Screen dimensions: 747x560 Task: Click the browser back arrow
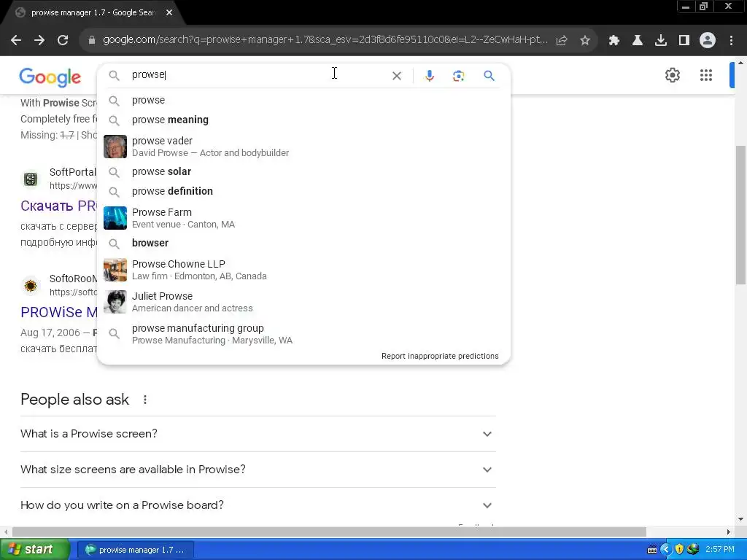[x=16, y=41]
